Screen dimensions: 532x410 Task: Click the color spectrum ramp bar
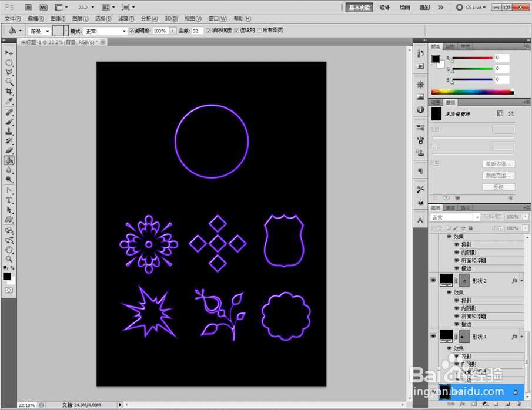[472, 92]
